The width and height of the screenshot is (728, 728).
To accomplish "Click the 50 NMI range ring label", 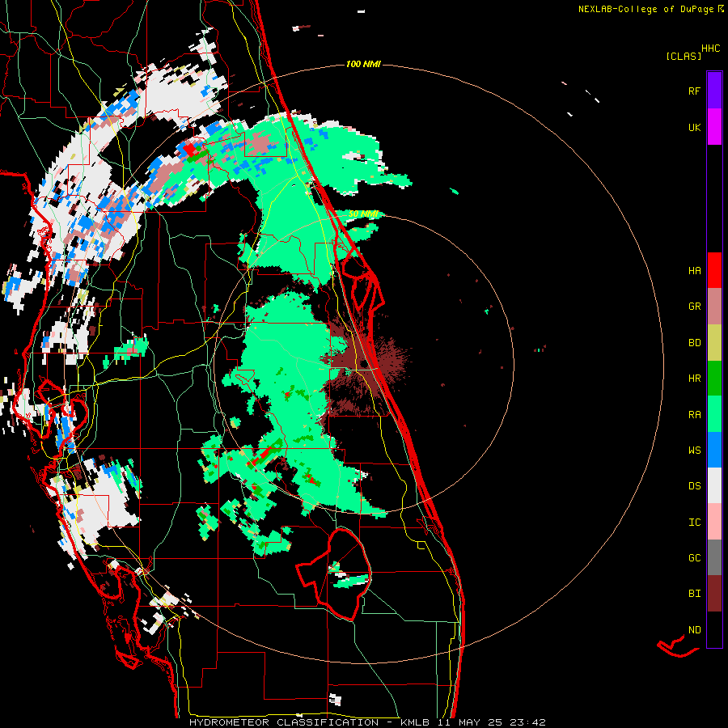I will 363,214.
